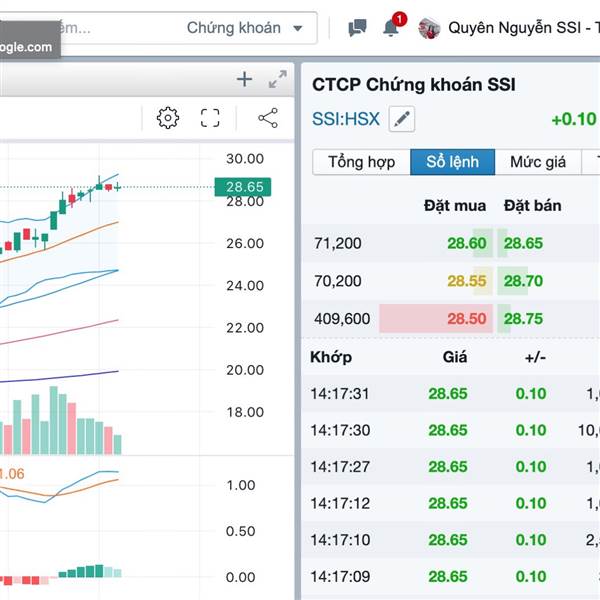Image resolution: width=600 pixels, height=600 pixels.
Task: Select the ask price 28.65 in order book
Action: (523, 243)
